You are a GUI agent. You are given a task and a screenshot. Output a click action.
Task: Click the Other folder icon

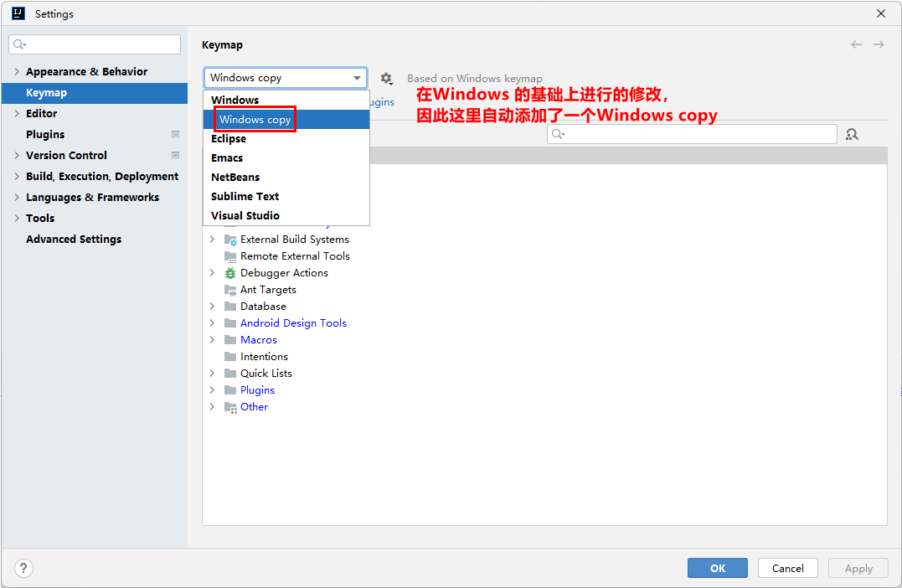(230, 407)
